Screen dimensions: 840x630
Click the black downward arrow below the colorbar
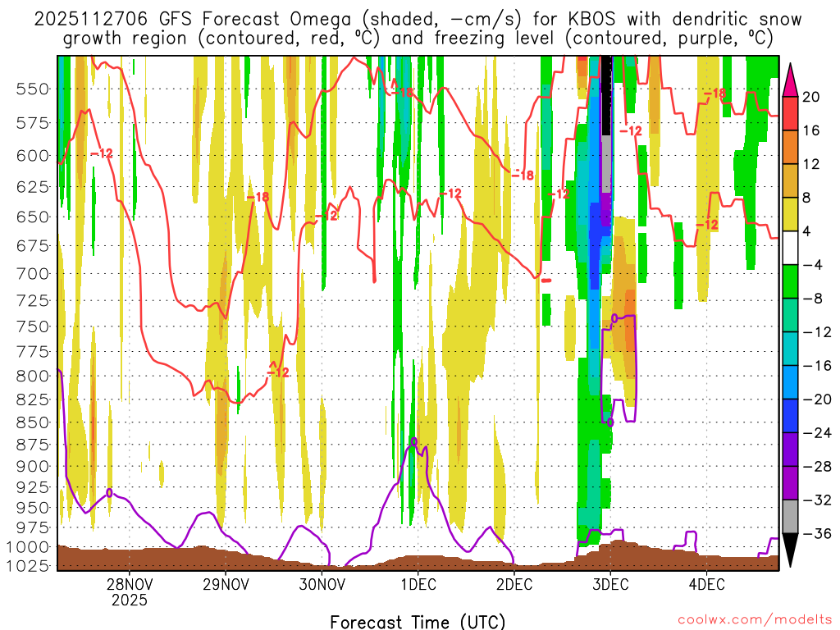790,550
